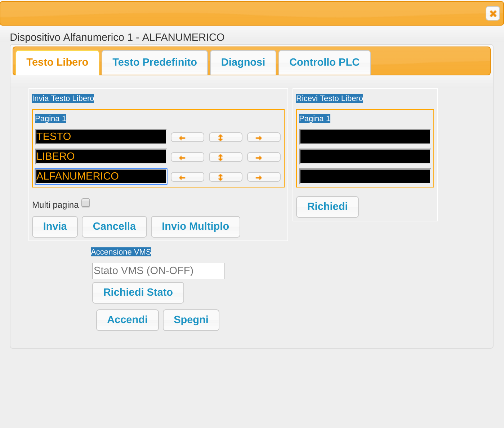Open the Diagnosi tab

coord(243,62)
